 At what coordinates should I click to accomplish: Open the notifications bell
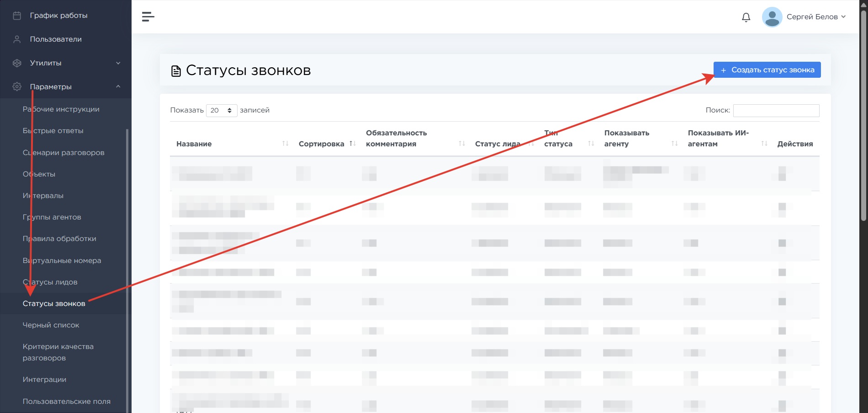click(x=746, y=17)
